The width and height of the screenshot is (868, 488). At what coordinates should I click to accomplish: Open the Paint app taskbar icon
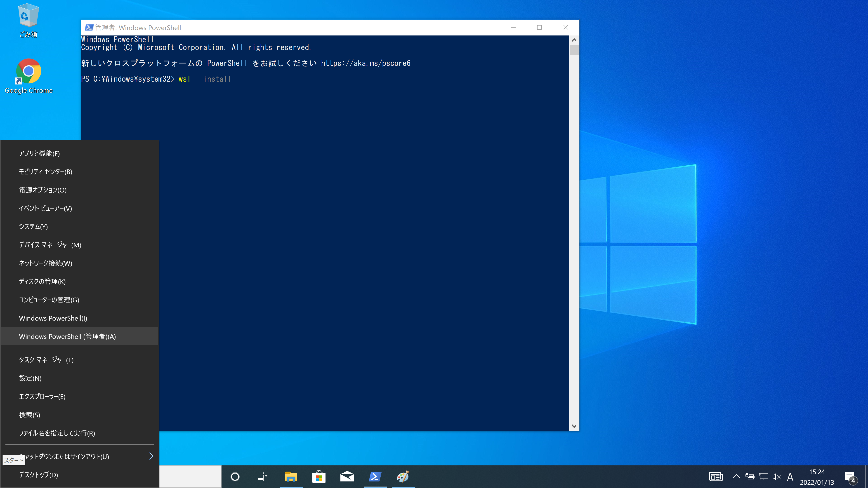click(403, 476)
